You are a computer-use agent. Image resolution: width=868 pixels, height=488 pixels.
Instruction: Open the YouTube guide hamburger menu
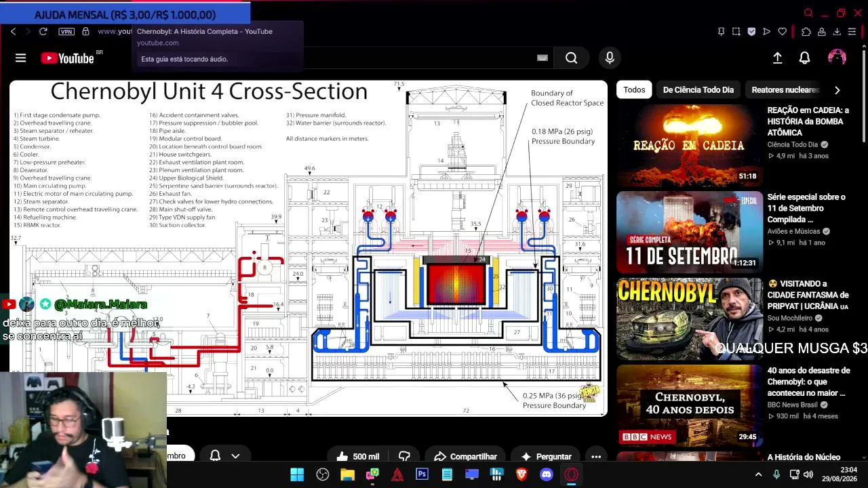[x=20, y=58]
